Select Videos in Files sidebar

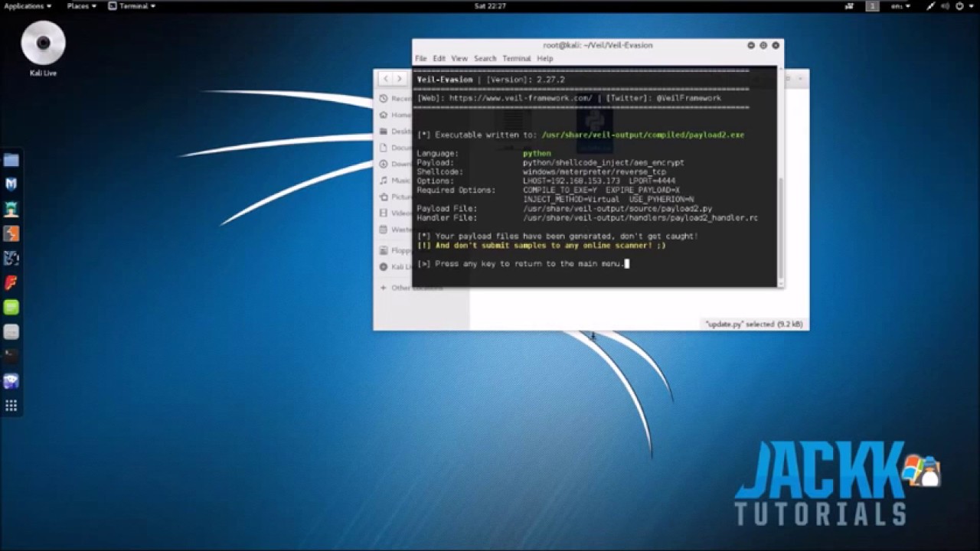[395, 213]
